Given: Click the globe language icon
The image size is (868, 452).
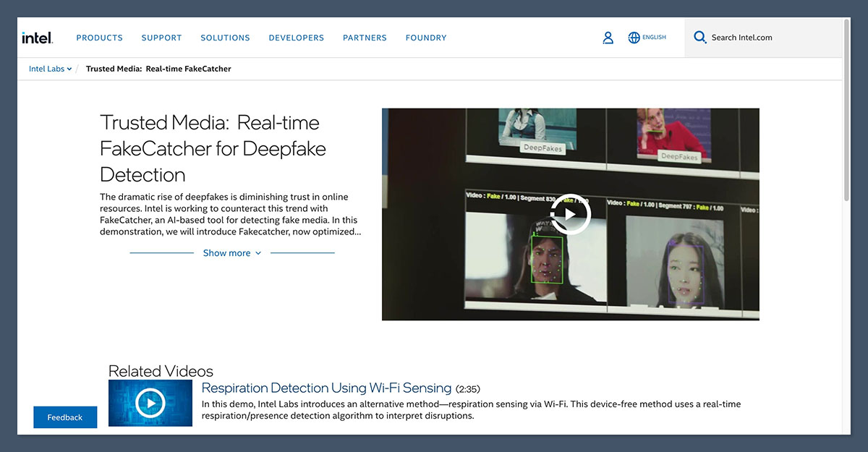Looking at the screenshot, I should (634, 38).
